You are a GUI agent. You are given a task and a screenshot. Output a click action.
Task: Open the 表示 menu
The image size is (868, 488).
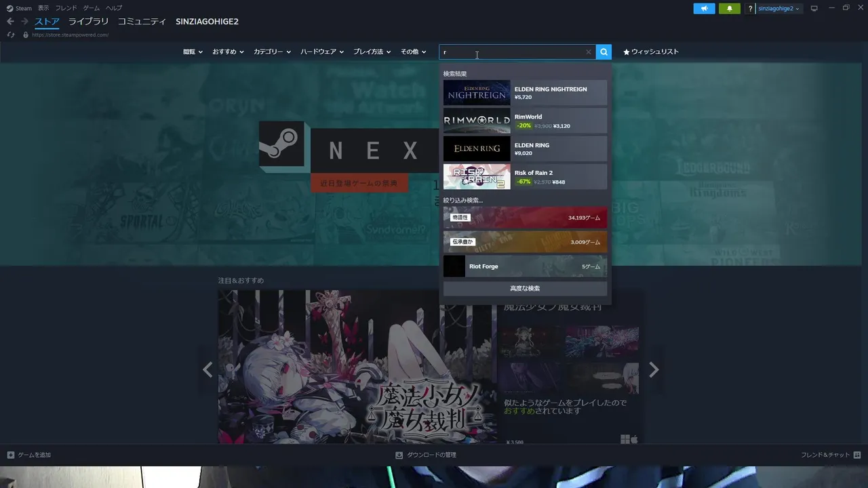pyautogui.click(x=43, y=8)
